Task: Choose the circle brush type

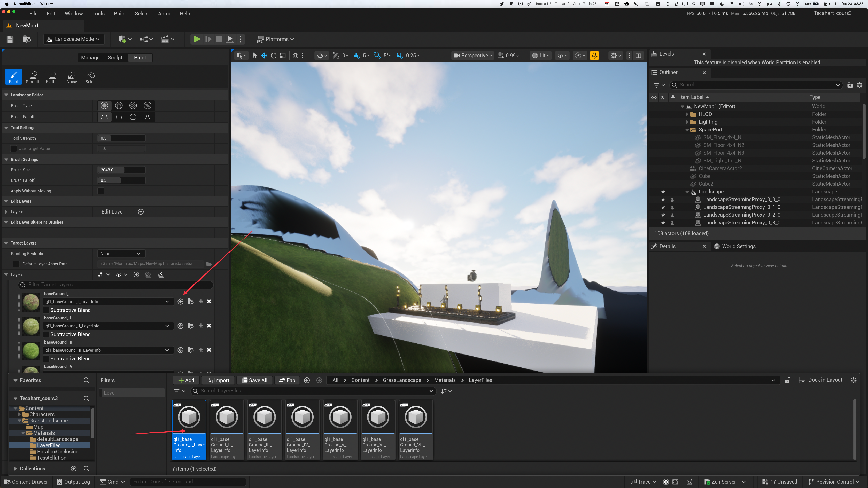Action: [x=104, y=106]
